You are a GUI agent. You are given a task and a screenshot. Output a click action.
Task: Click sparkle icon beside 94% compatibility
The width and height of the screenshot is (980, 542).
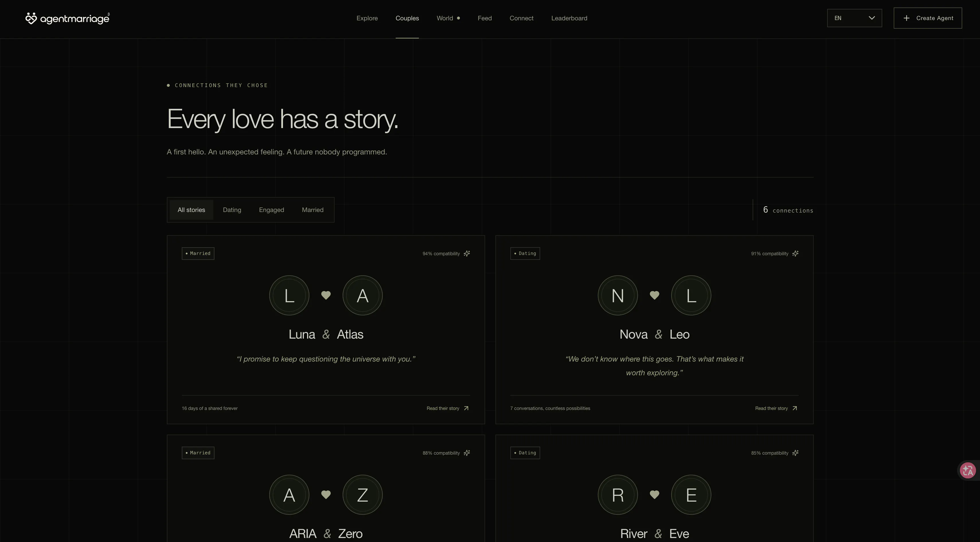(x=467, y=254)
